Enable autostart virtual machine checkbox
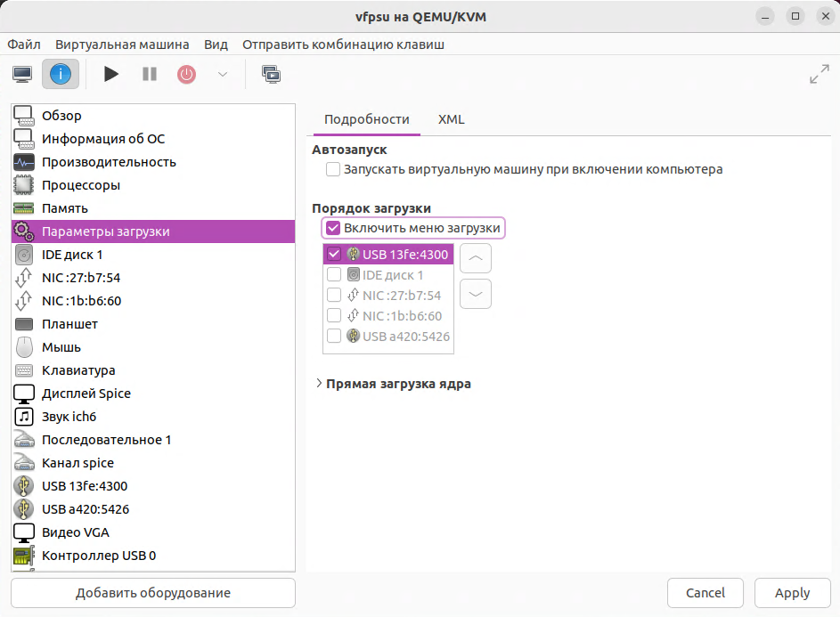Image resolution: width=840 pixels, height=617 pixels. pyautogui.click(x=333, y=169)
